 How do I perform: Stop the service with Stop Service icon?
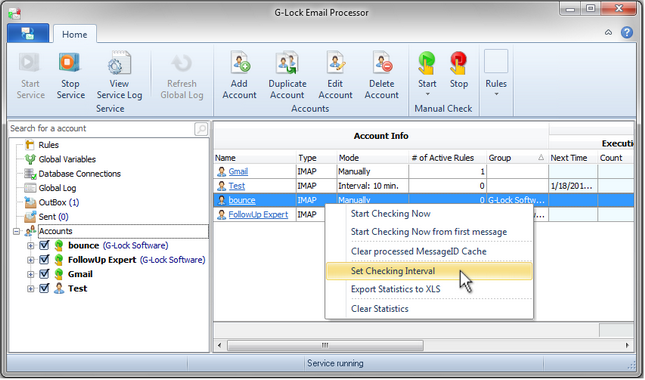(x=69, y=63)
